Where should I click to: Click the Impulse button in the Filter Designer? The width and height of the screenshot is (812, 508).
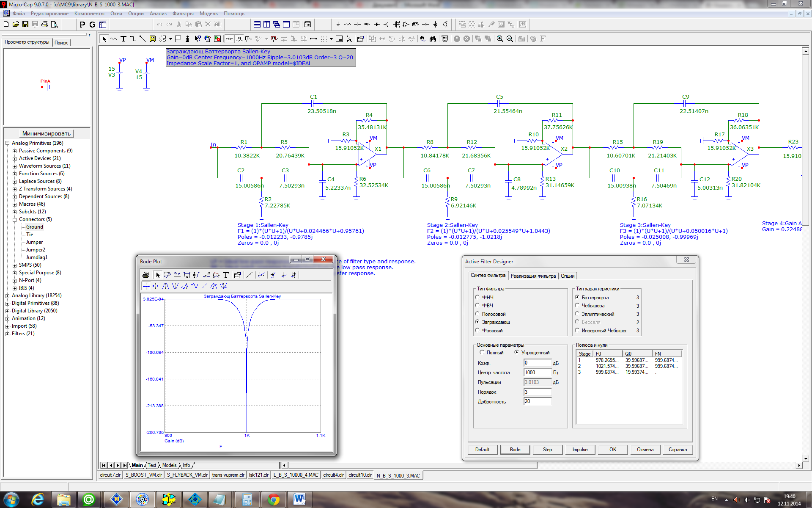[580, 450]
